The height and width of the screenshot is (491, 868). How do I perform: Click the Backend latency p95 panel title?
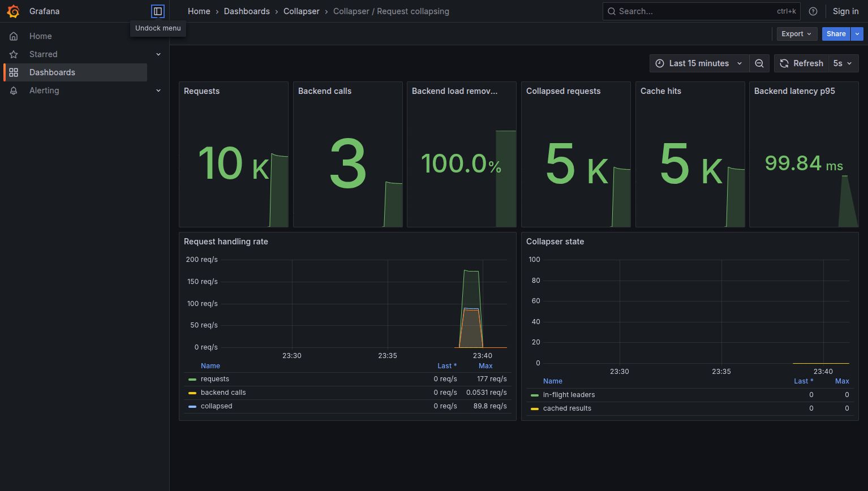click(x=794, y=91)
